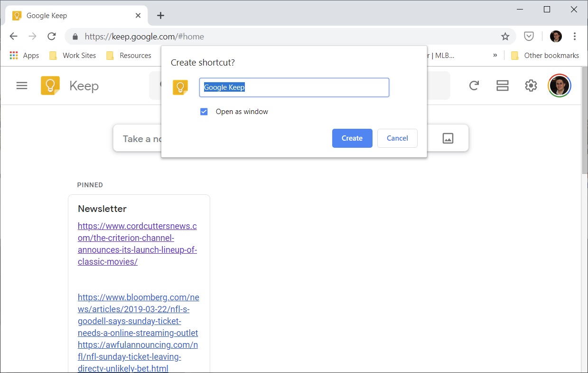Click the MLB bookmark in the bookmarks bar
Image resolution: width=588 pixels, height=373 pixels.
[x=441, y=56]
